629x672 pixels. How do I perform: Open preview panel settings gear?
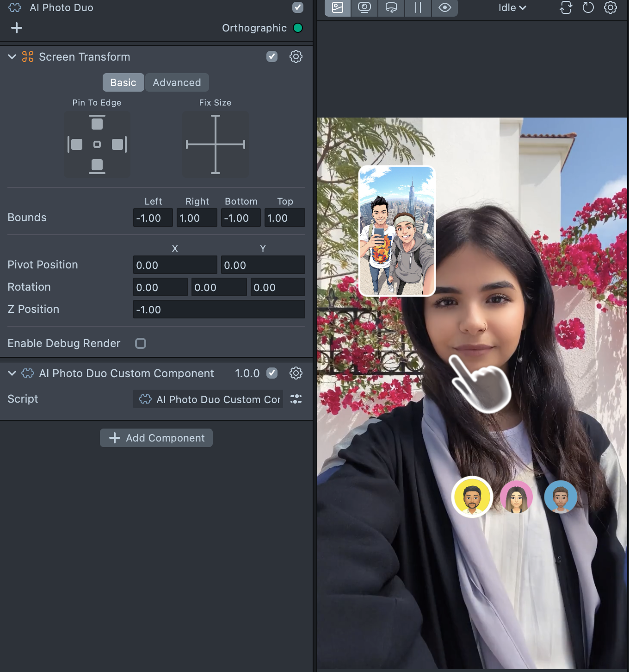[610, 7]
